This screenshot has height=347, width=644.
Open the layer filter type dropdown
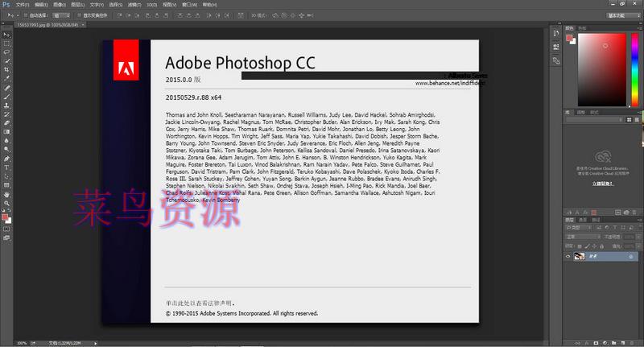[x=579, y=227]
